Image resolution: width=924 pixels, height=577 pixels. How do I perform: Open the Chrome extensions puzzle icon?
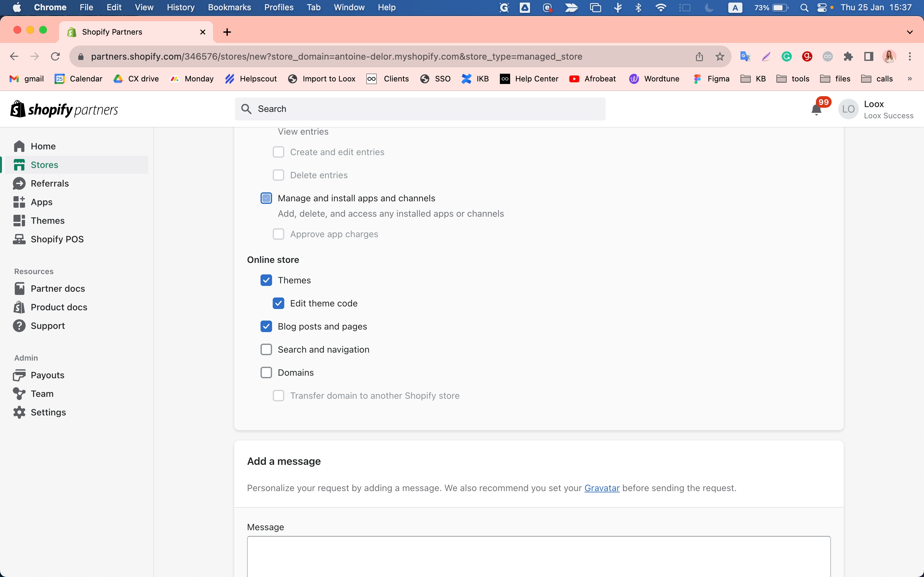coord(848,56)
